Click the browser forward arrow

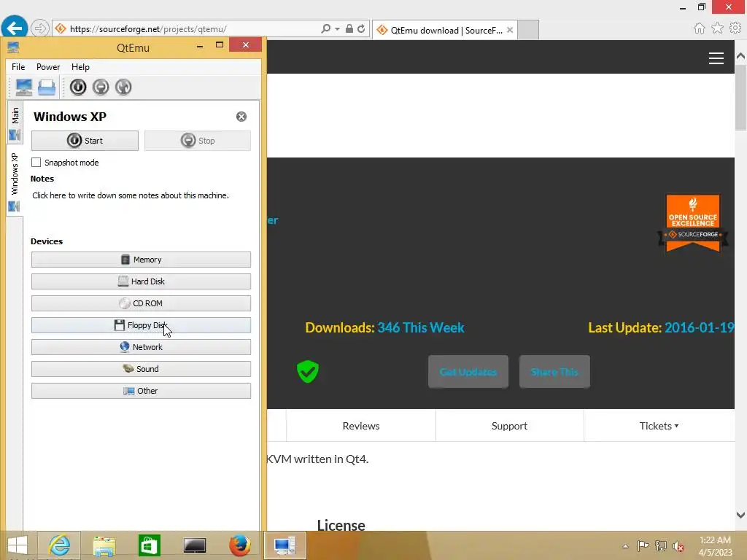coord(40,28)
